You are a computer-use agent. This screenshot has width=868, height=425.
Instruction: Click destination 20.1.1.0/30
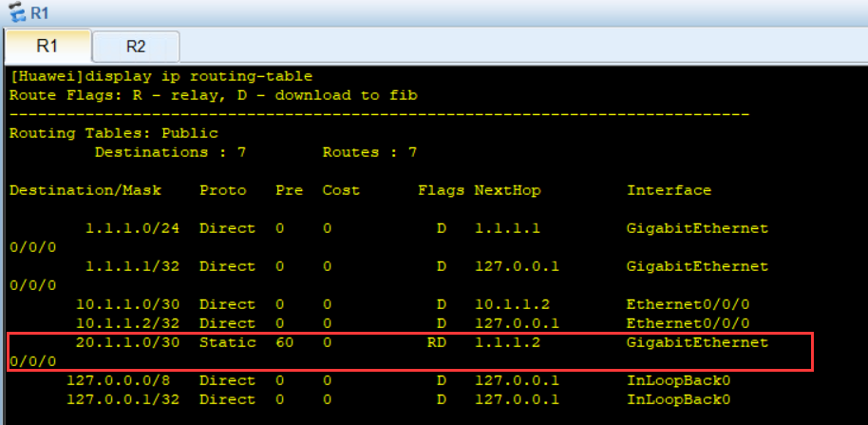pyautogui.click(x=128, y=343)
